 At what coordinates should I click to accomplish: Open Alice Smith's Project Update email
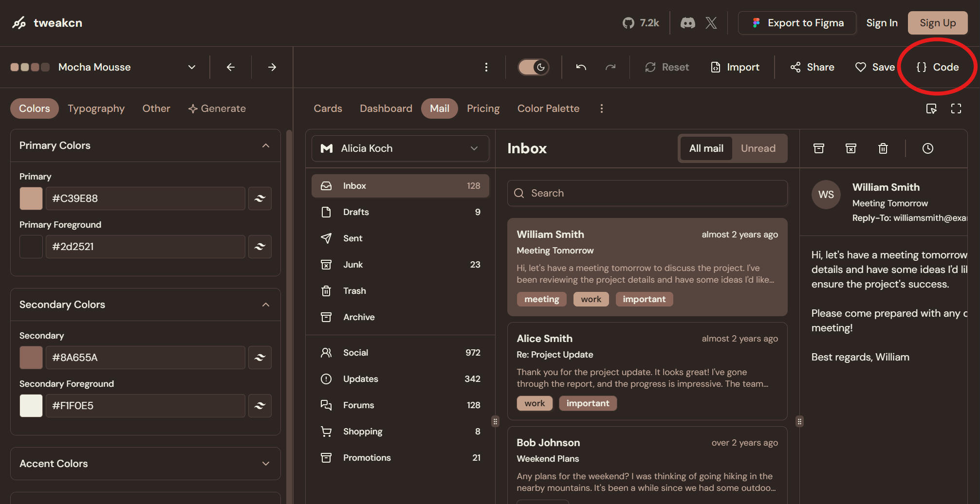[x=647, y=371]
